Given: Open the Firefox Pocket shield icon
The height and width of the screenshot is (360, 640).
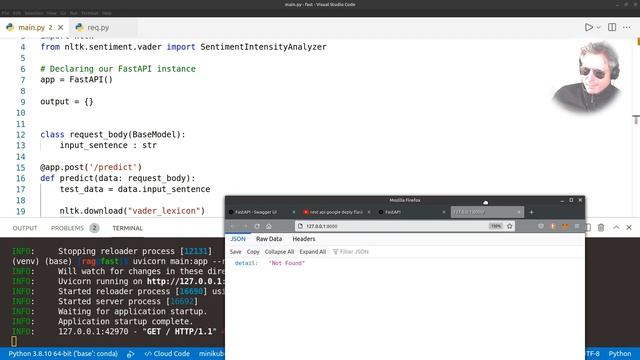Looking at the screenshot, I should 541,226.
